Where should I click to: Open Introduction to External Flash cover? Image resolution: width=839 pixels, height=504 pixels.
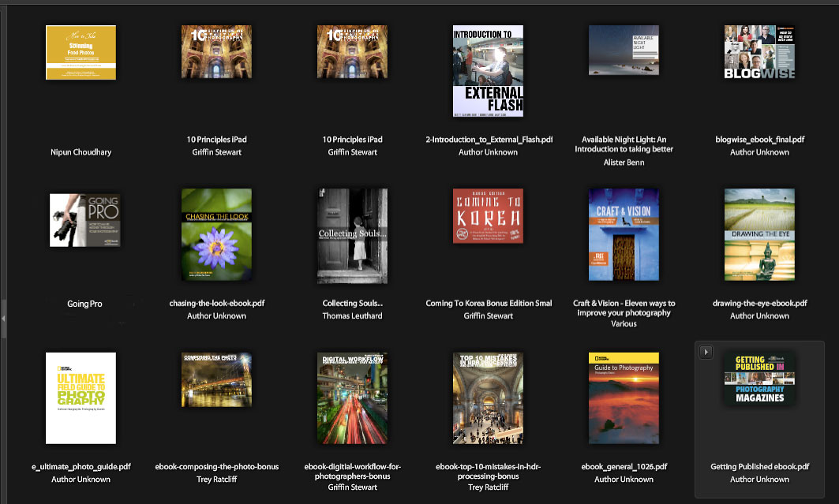[488, 71]
